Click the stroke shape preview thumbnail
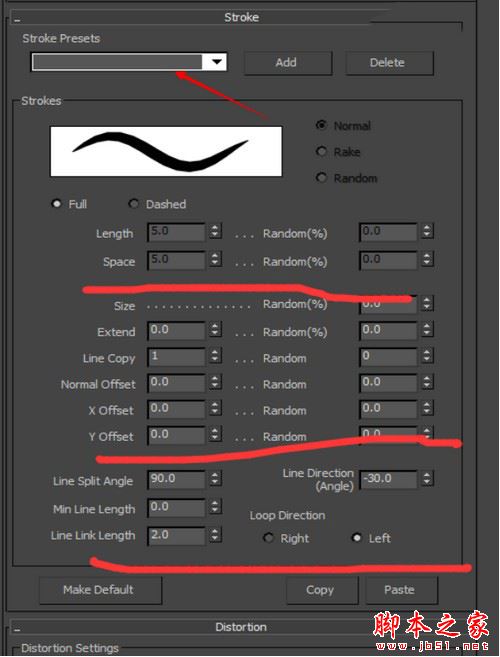This screenshot has width=500, height=657. click(x=166, y=151)
